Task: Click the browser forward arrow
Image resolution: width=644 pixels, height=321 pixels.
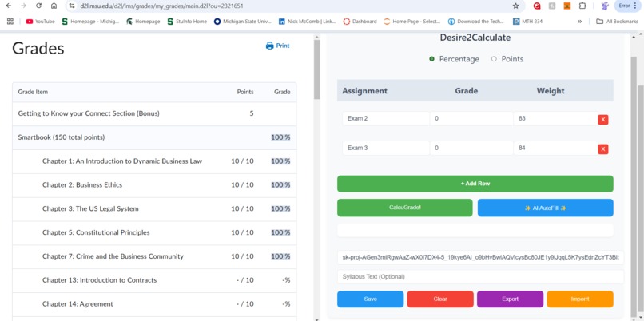Action: click(23, 6)
